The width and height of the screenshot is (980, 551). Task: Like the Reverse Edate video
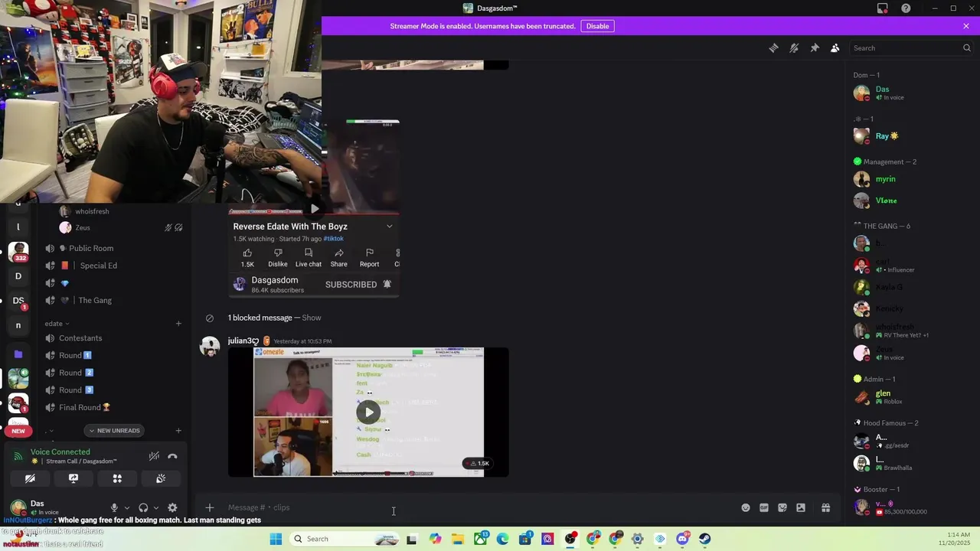pos(247,257)
